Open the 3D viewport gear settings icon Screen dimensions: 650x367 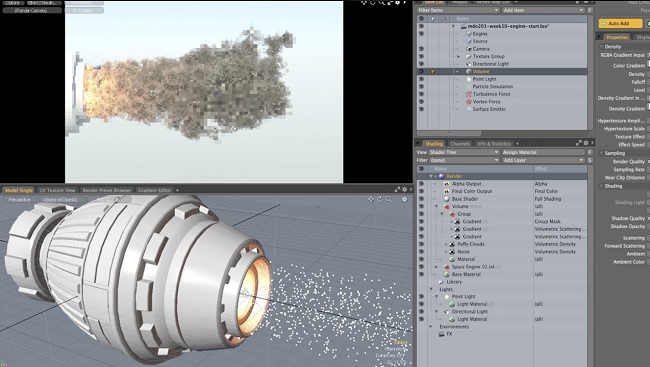coord(405,199)
